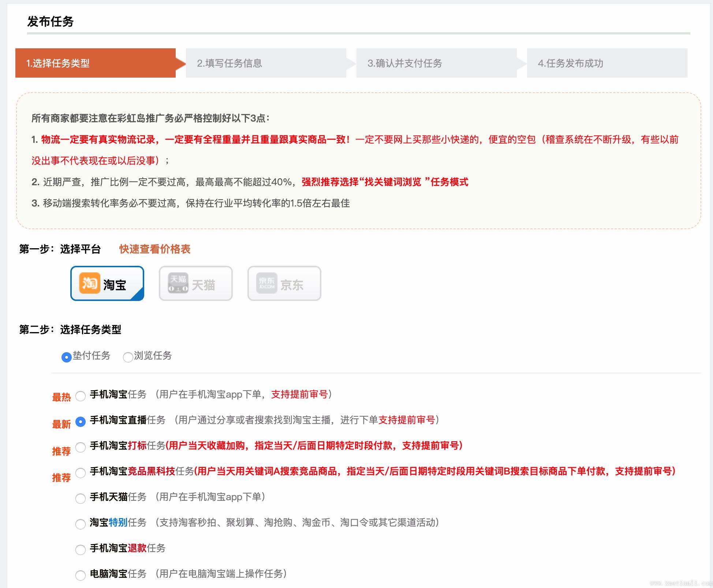Click the 推荐 tag beside 打标任务

click(x=61, y=451)
